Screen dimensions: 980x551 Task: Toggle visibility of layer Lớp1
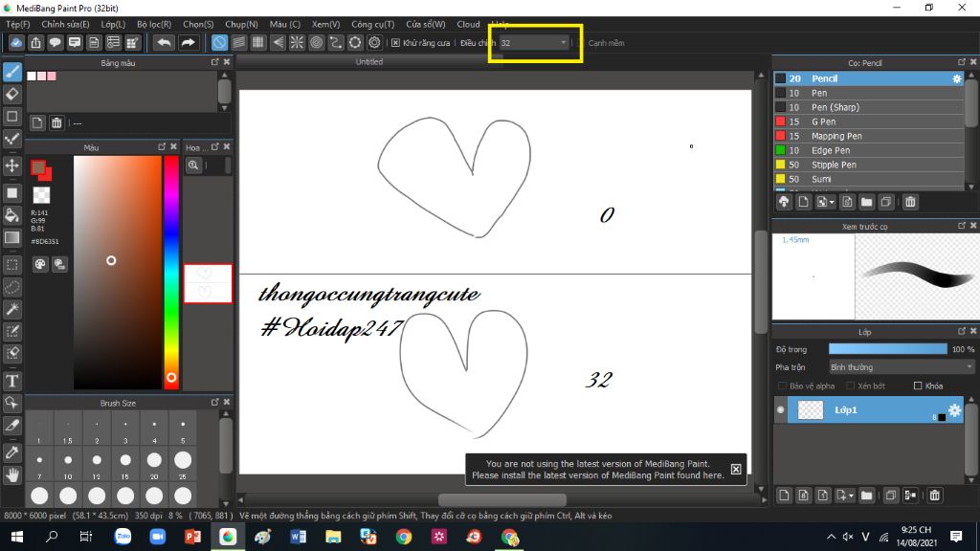coord(781,409)
